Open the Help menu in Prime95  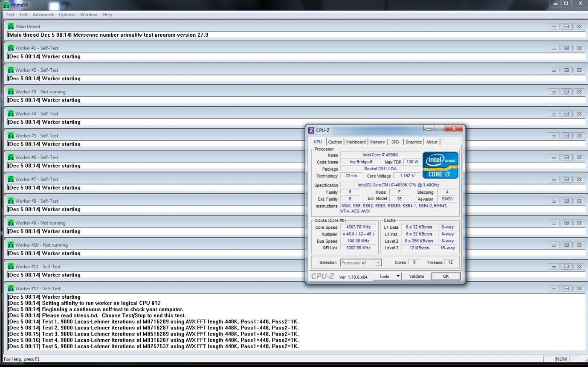[107, 15]
